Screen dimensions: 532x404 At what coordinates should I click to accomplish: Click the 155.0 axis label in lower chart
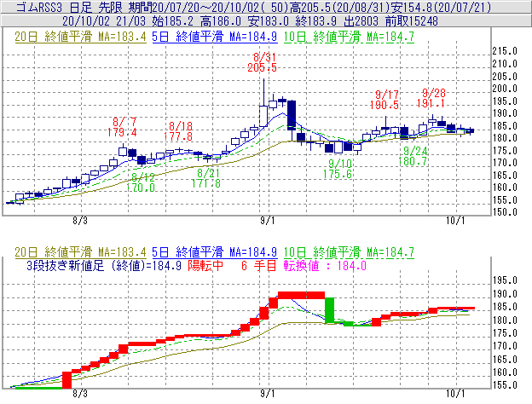pyautogui.click(x=505, y=385)
